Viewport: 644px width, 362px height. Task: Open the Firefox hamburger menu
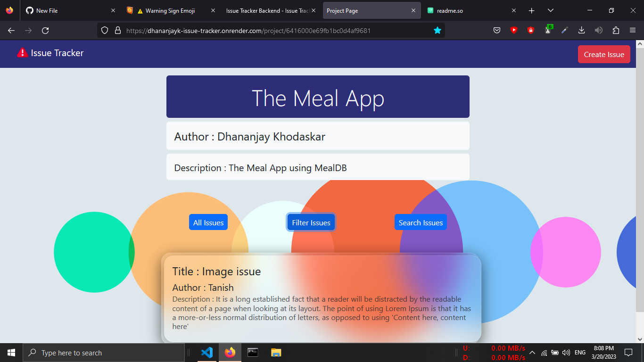point(633,30)
